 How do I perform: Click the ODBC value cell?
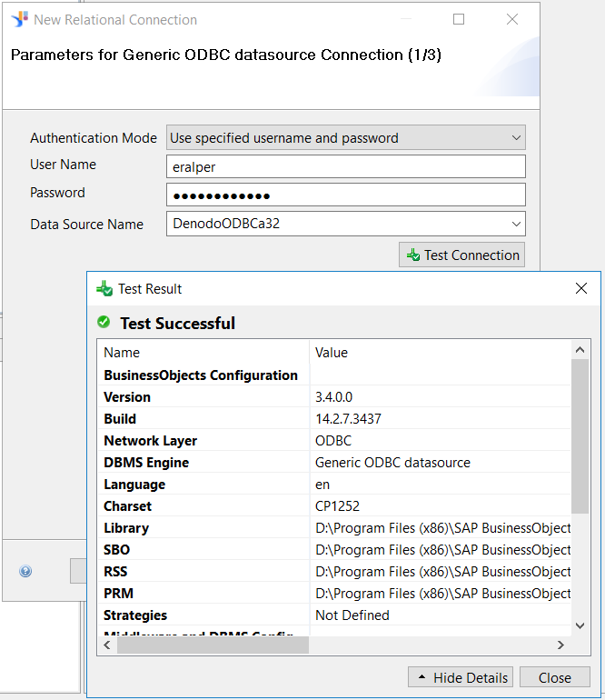pyautogui.click(x=333, y=441)
